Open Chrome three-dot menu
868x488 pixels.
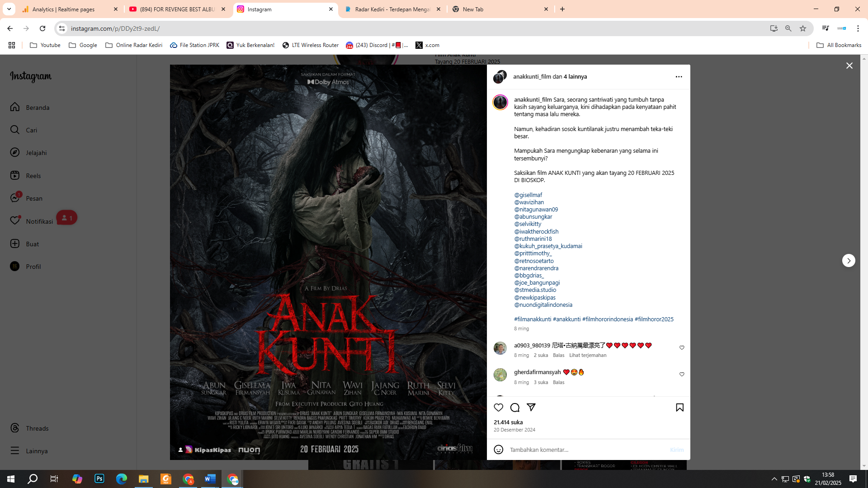[858, 28]
